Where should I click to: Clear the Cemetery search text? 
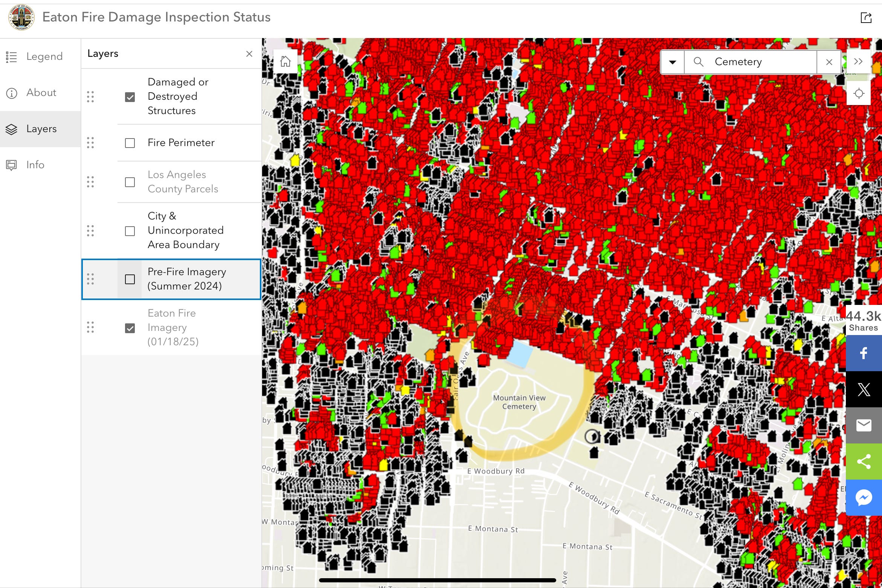click(829, 62)
